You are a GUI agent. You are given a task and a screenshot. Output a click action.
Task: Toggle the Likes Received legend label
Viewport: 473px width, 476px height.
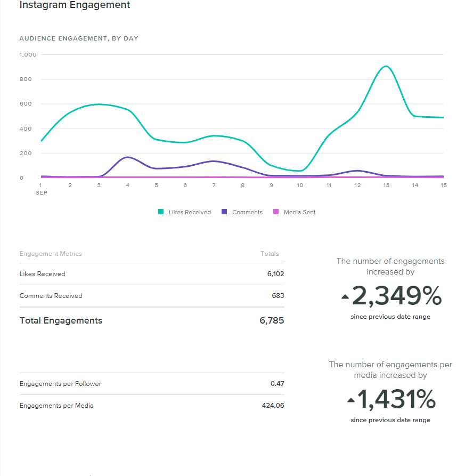click(x=190, y=212)
